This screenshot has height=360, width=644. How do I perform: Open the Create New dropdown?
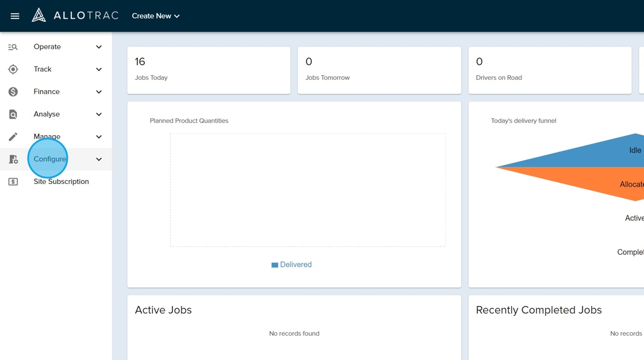click(155, 16)
